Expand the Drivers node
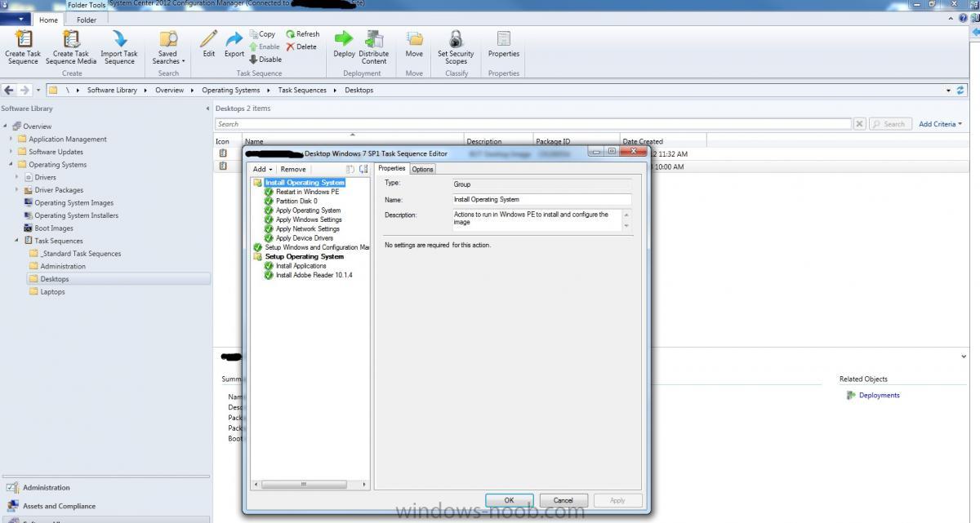Image resolution: width=980 pixels, height=523 pixels. [x=17, y=177]
